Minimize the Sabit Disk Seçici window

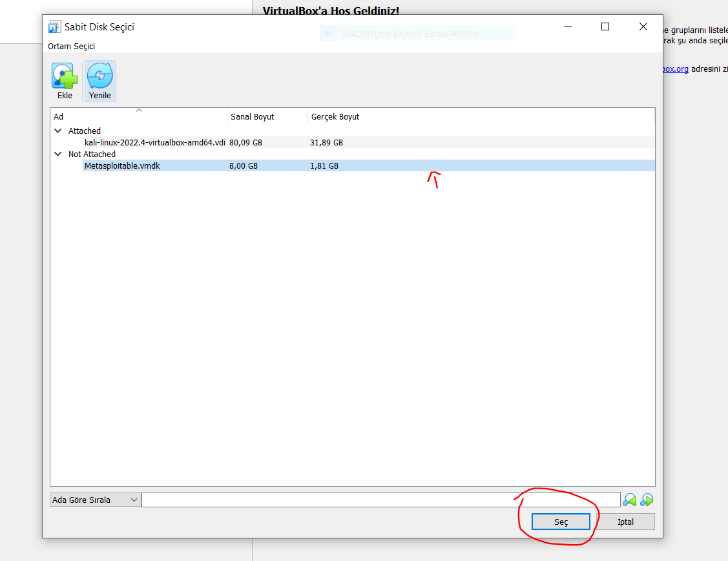pos(567,27)
